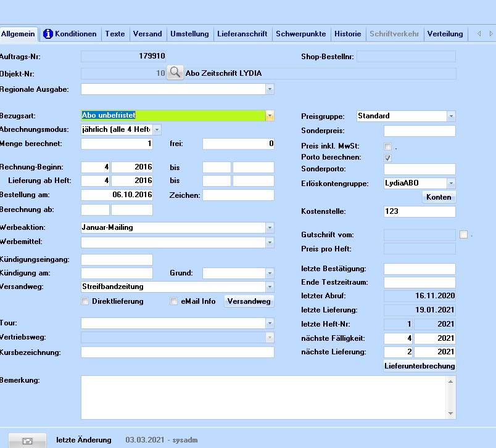Uncheck the Porto berechnen checkbox
The image size is (496, 448).
pos(387,158)
